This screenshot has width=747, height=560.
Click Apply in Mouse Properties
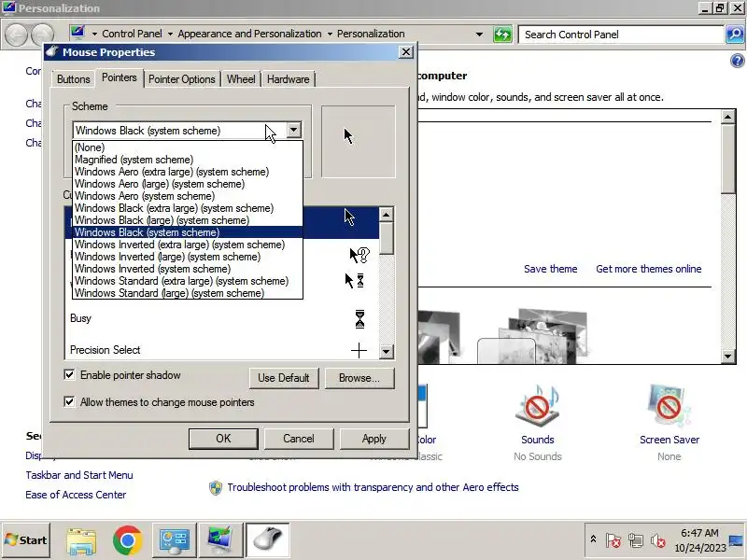[x=374, y=438]
